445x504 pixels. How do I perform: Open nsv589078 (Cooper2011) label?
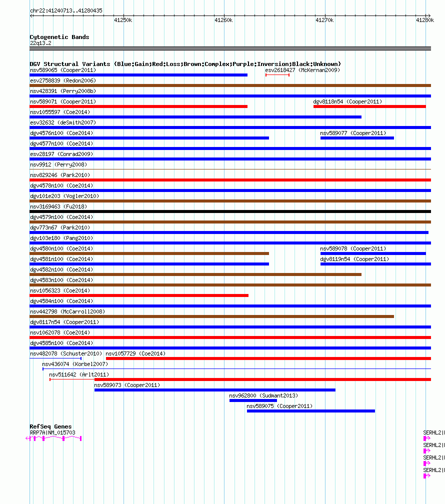tap(353, 249)
